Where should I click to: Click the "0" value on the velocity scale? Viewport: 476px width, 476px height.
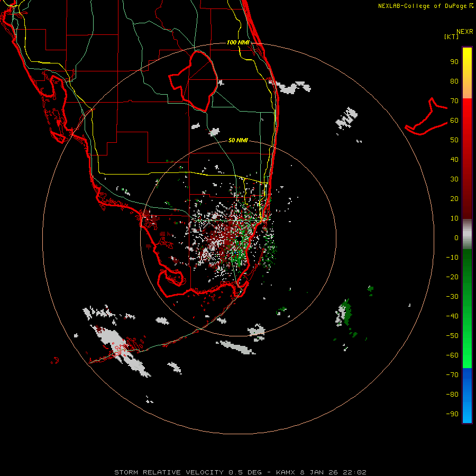pyautogui.click(x=456, y=238)
